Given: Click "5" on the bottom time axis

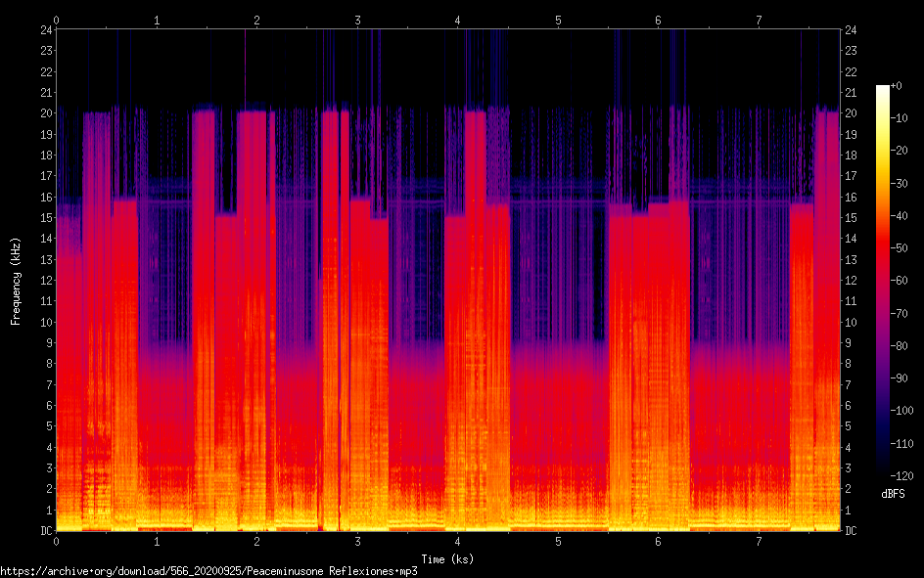Looking at the screenshot, I should (558, 541).
